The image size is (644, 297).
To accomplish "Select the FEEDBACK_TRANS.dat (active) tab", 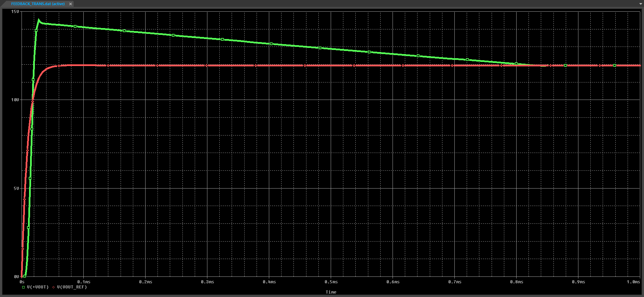I will coord(38,4).
